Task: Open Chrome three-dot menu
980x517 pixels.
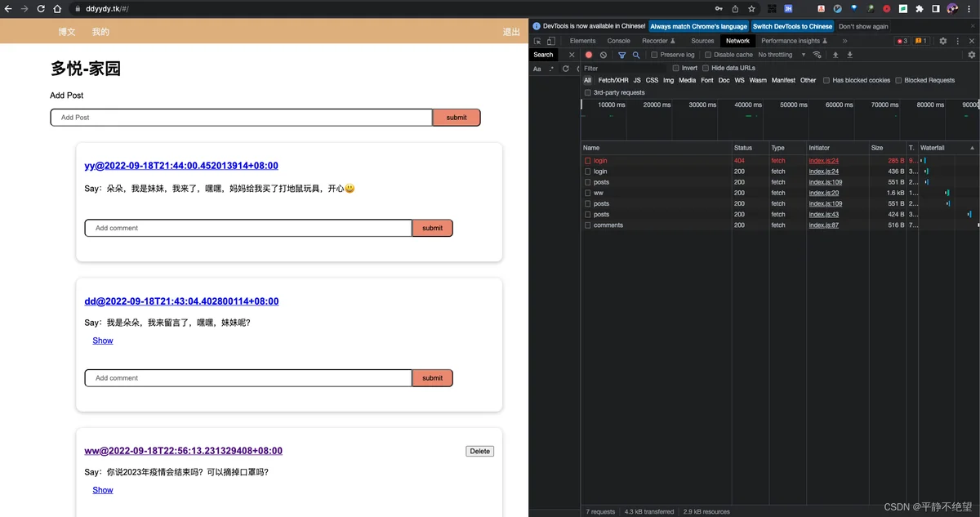Action: pyautogui.click(x=970, y=9)
